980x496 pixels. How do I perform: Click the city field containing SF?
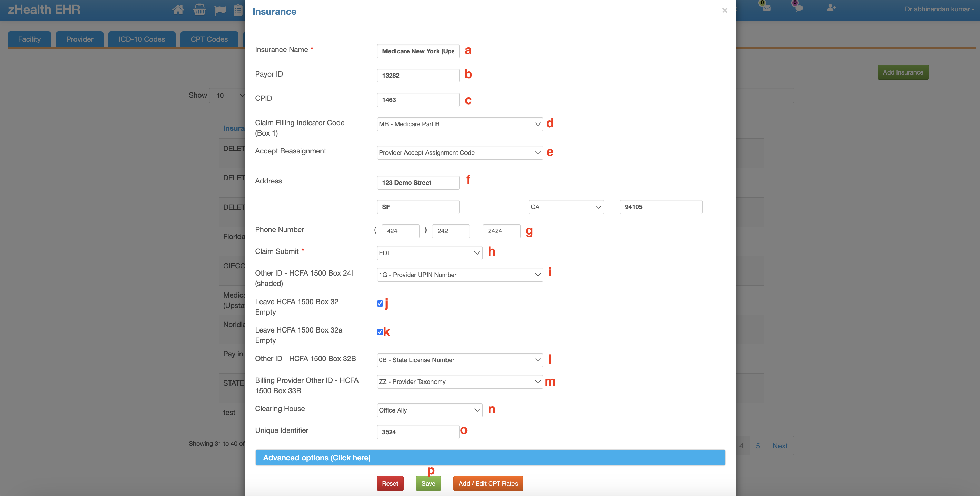[x=418, y=207]
